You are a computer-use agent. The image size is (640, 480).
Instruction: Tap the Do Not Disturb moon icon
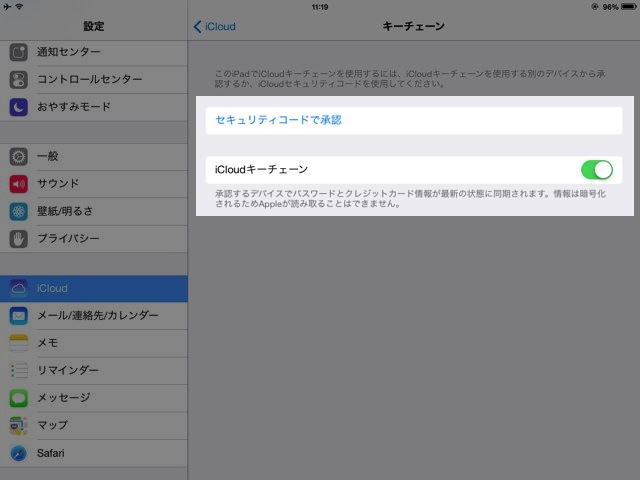pos(18,107)
